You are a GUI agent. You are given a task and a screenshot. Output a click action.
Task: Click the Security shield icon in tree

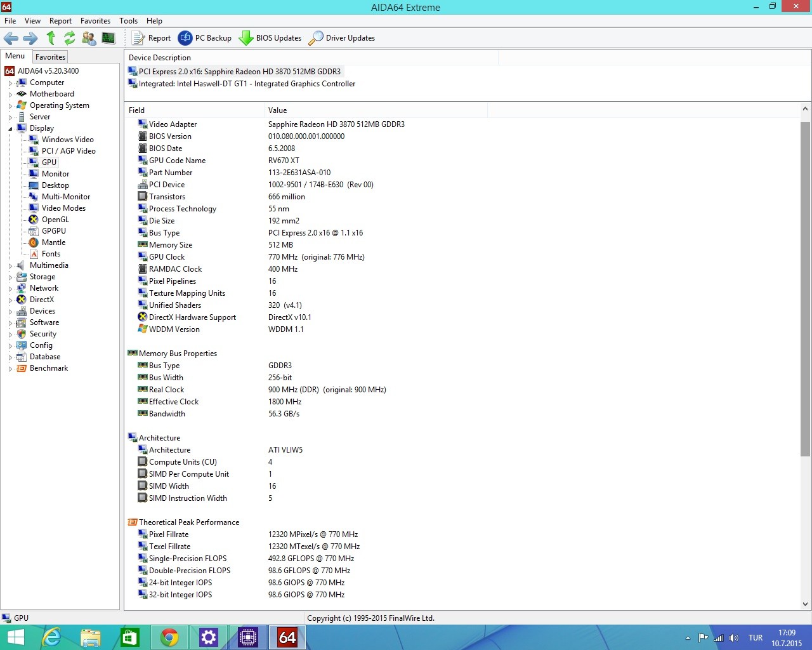pyautogui.click(x=22, y=334)
